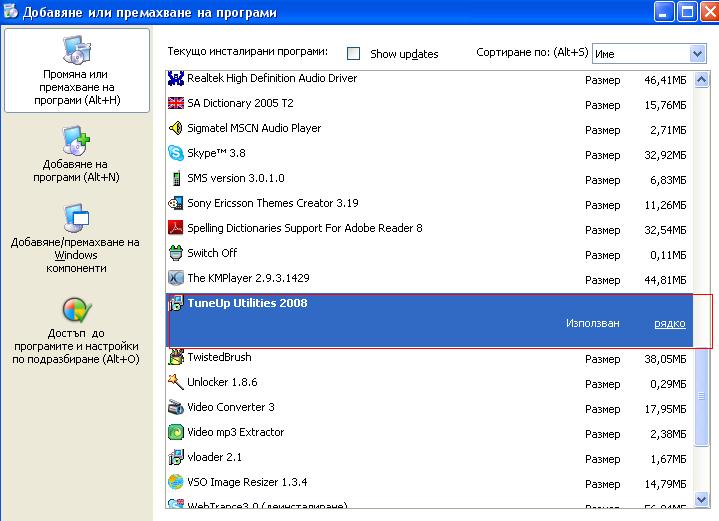This screenshot has width=719, height=521.
Task: Click the Използван label in TuneUp row
Action: click(x=592, y=323)
